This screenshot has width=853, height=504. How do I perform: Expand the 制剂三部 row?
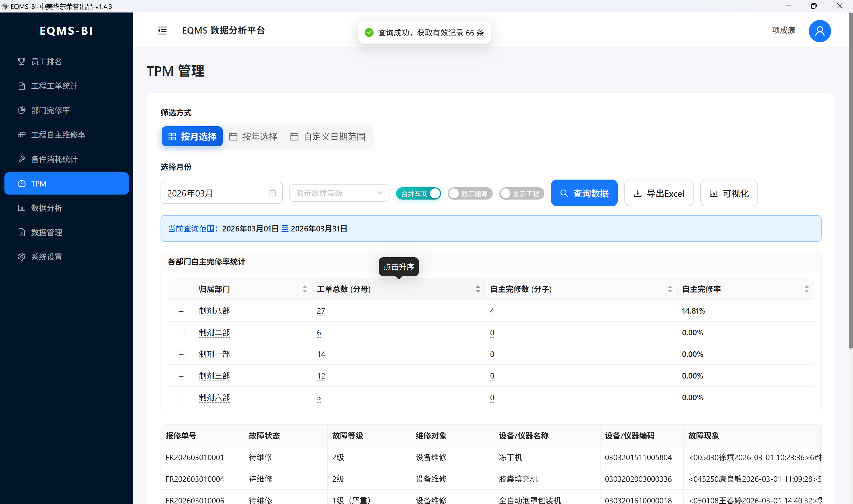(x=181, y=376)
